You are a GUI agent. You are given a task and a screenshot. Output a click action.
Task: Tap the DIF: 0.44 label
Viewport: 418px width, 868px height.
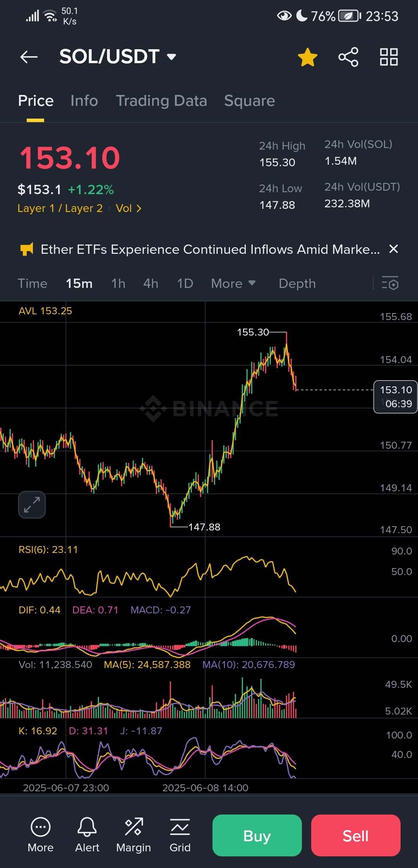tap(39, 610)
